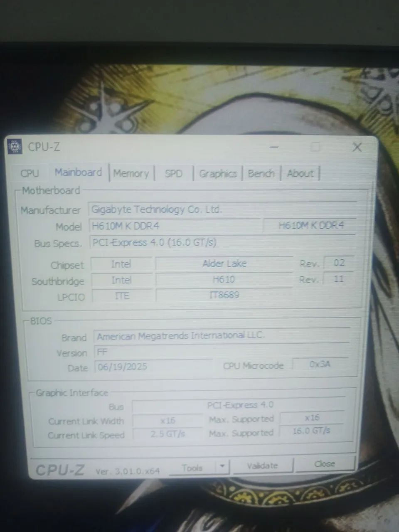Click Max. Supported link width value x16
The width and height of the screenshot is (399, 532).
(312, 418)
